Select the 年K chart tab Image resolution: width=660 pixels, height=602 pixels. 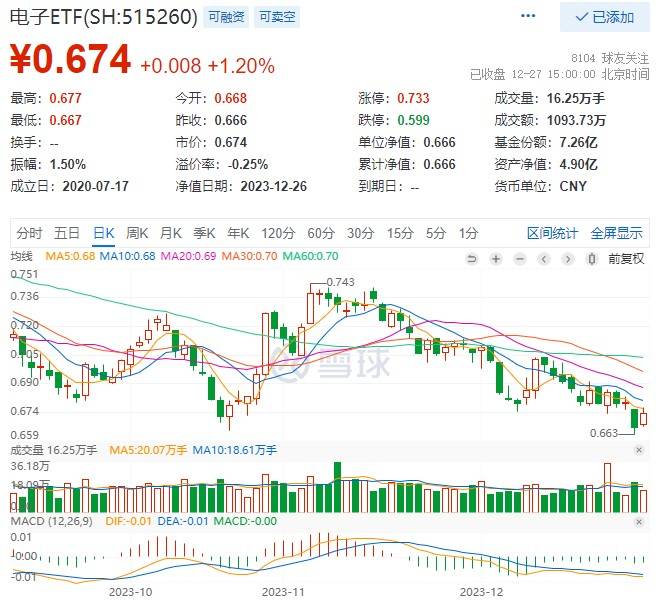click(x=238, y=233)
